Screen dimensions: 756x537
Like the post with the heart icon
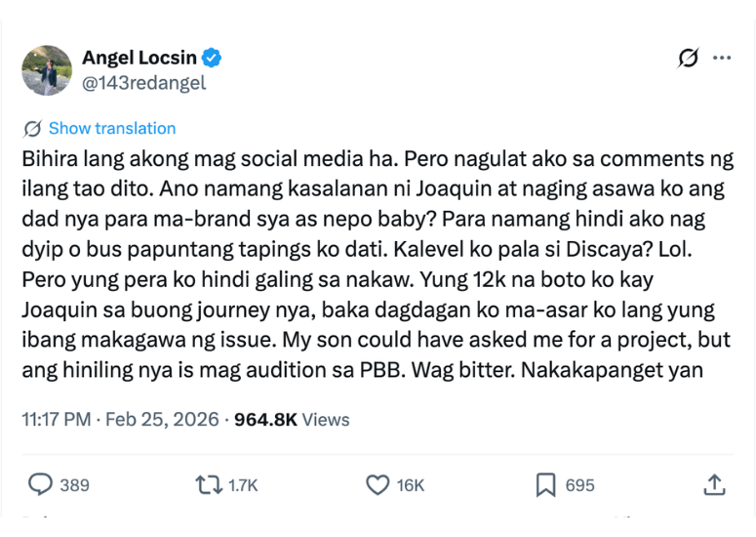378,484
